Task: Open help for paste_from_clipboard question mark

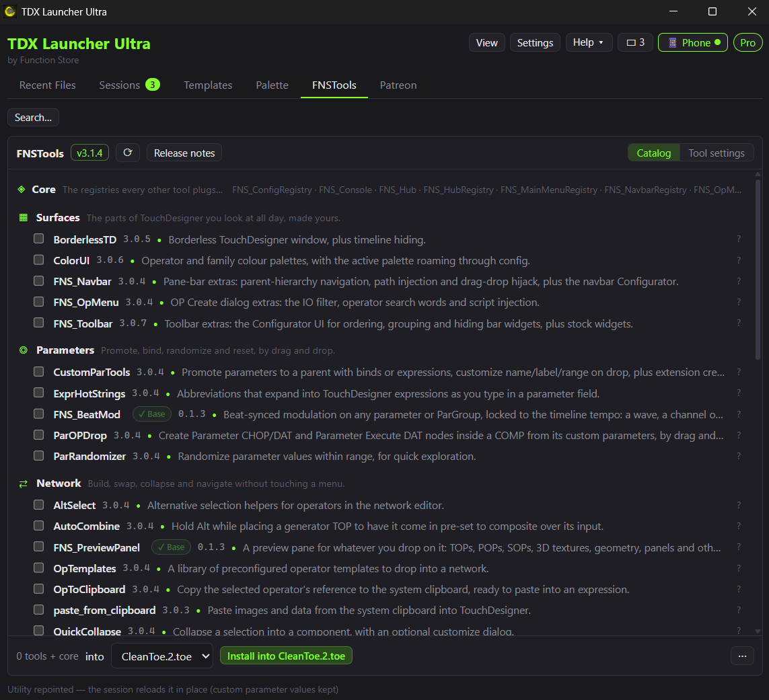Action: [739, 610]
